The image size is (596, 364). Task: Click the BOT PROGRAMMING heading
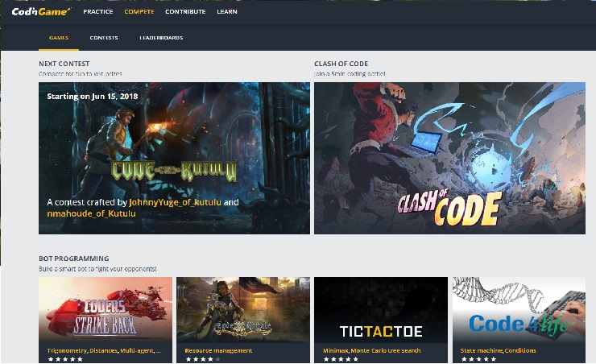pos(74,259)
